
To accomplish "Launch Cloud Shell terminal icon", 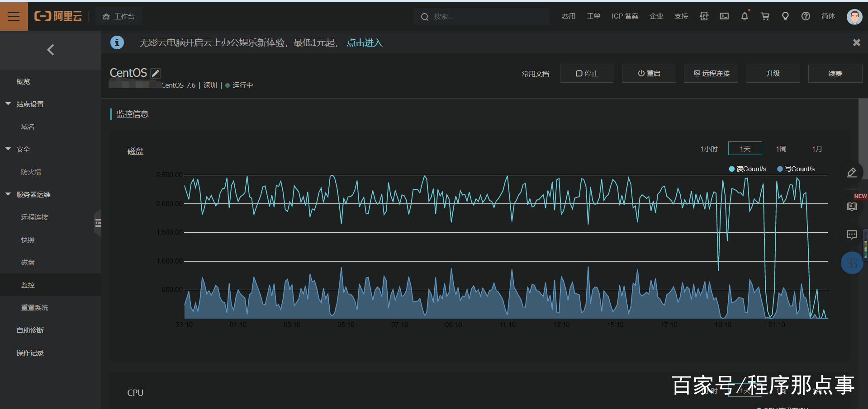I will pos(724,16).
